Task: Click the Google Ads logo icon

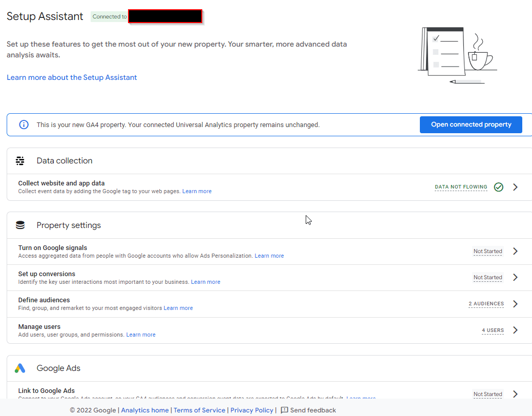Action: [x=20, y=368]
